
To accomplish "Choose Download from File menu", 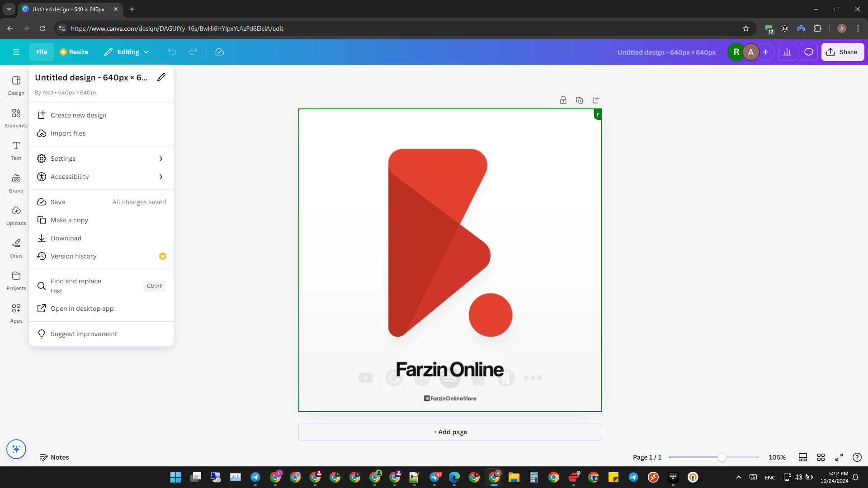I will [x=101, y=238].
